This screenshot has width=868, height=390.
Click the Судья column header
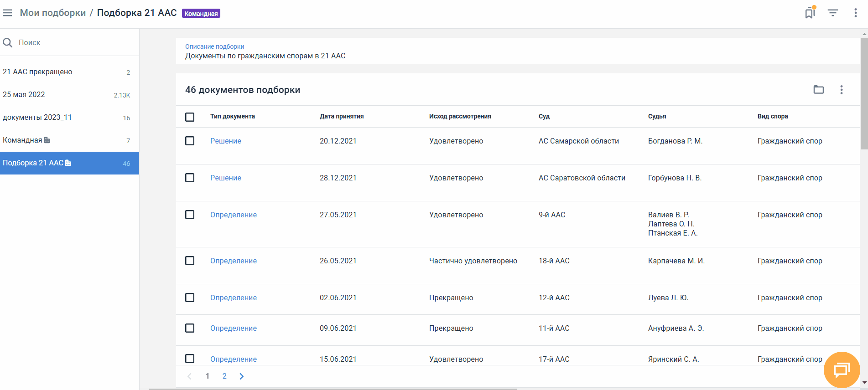[657, 117]
